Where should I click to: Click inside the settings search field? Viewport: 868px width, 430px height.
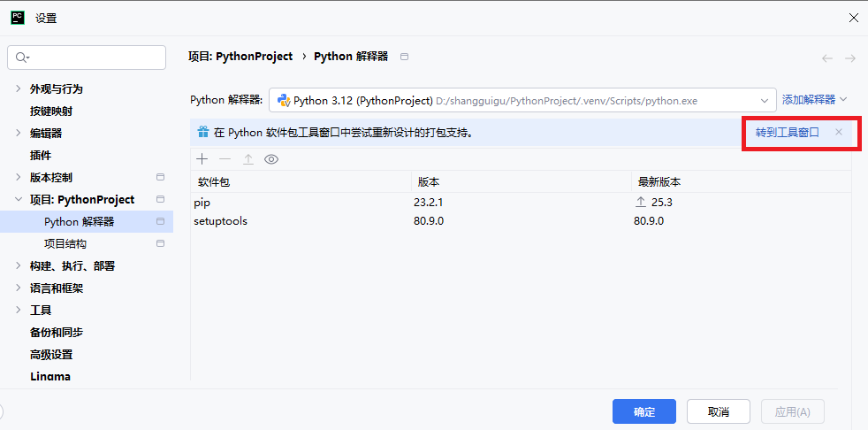click(x=87, y=58)
